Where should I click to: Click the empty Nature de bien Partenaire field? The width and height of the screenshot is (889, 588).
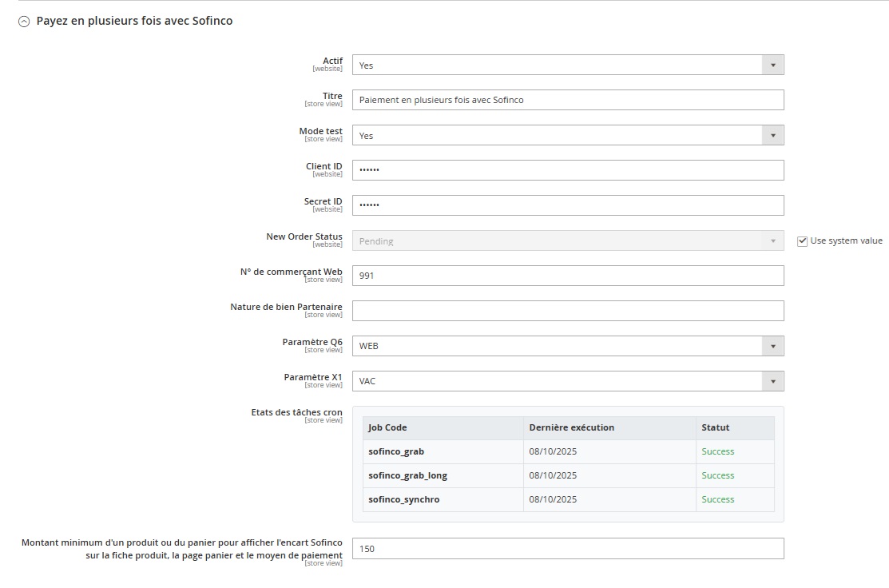coord(567,311)
